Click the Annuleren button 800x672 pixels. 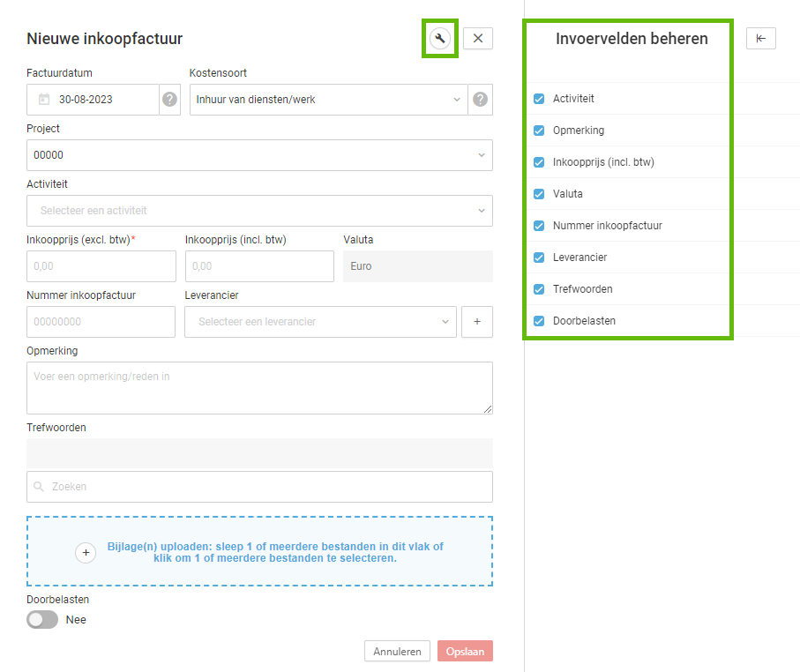tap(397, 651)
